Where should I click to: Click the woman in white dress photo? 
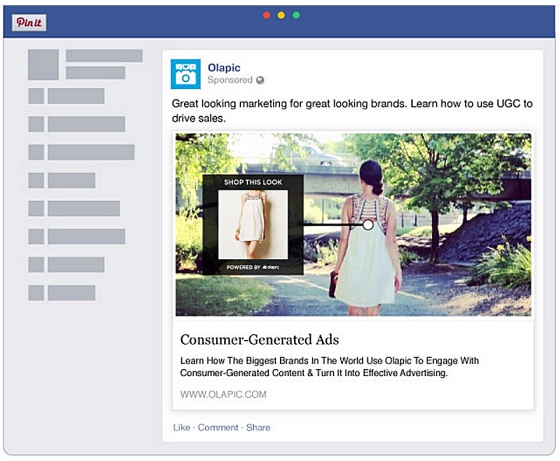point(353,225)
